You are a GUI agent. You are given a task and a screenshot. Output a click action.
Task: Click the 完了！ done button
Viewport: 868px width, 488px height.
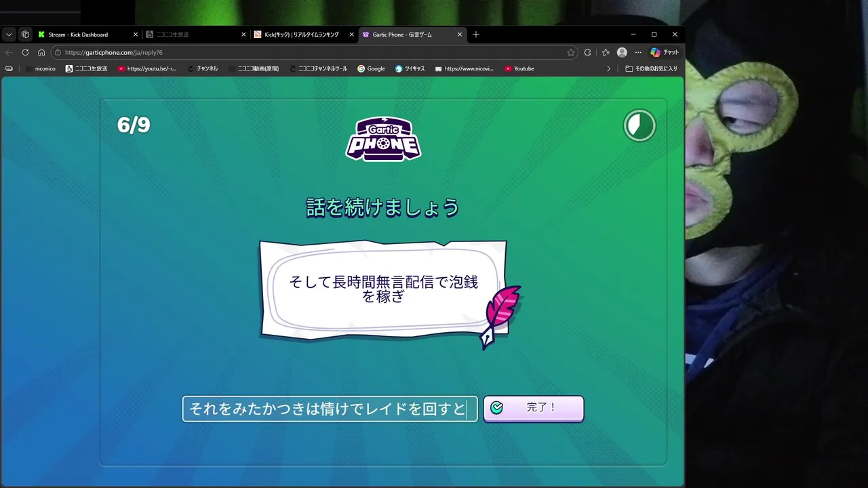point(533,408)
